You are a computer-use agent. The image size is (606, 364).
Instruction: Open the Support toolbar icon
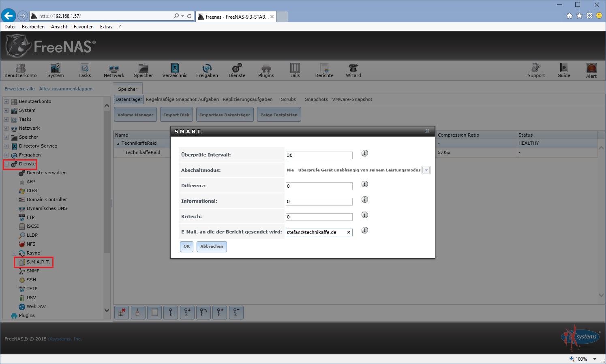536,70
